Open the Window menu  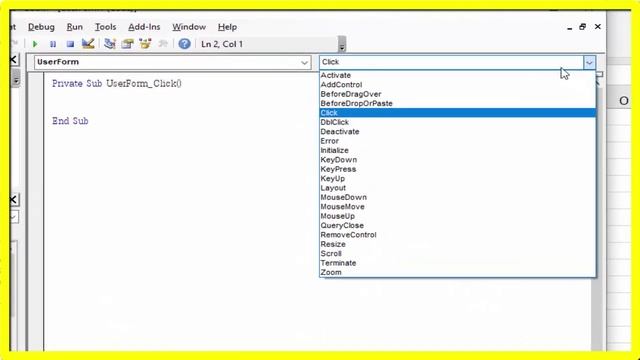pyautogui.click(x=189, y=27)
